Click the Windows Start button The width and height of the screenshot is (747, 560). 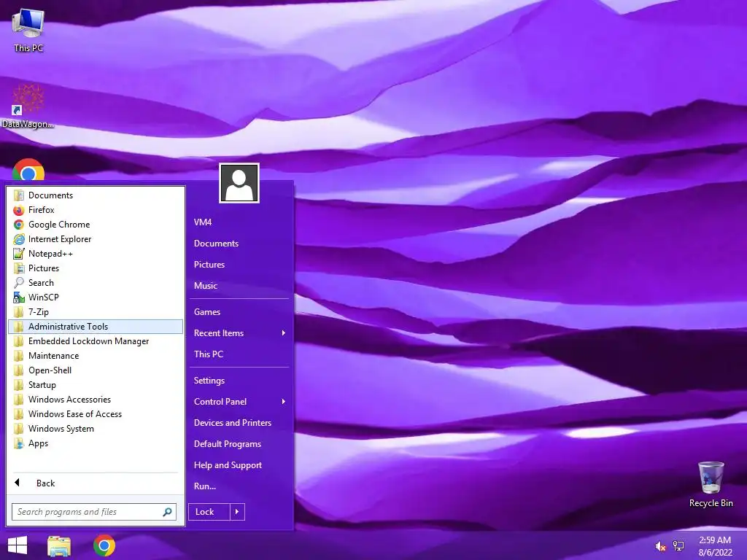[18, 545]
